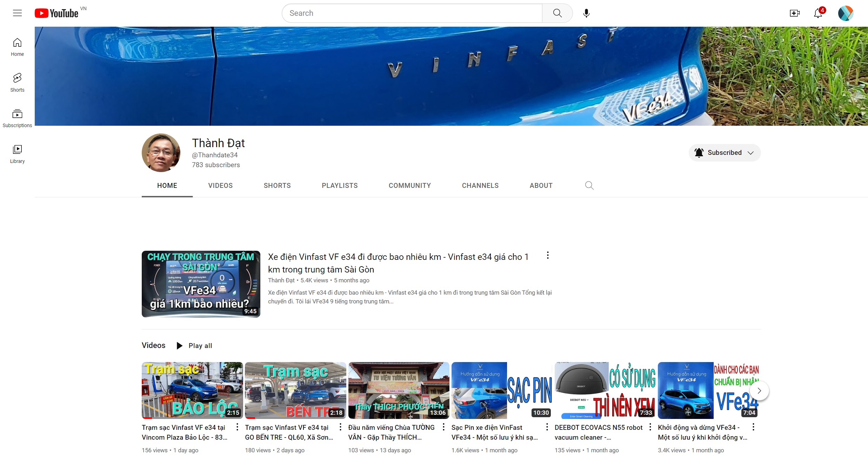
Task: Open the notifications bell
Action: tap(818, 13)
